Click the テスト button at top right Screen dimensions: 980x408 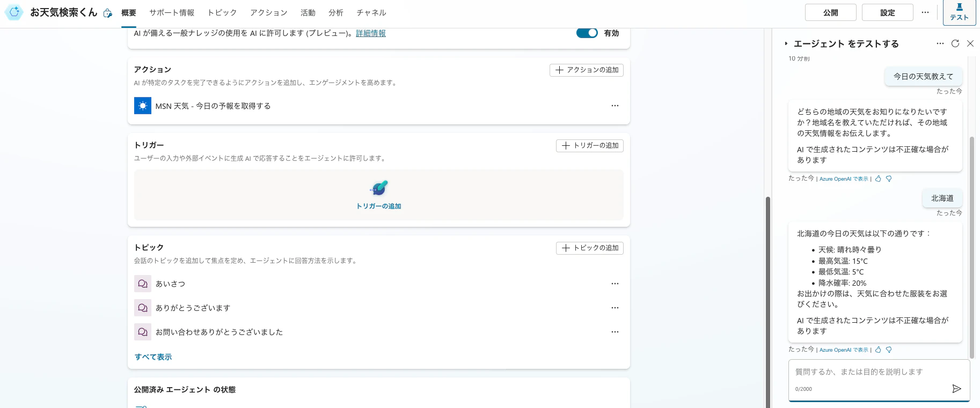point(959,12)
